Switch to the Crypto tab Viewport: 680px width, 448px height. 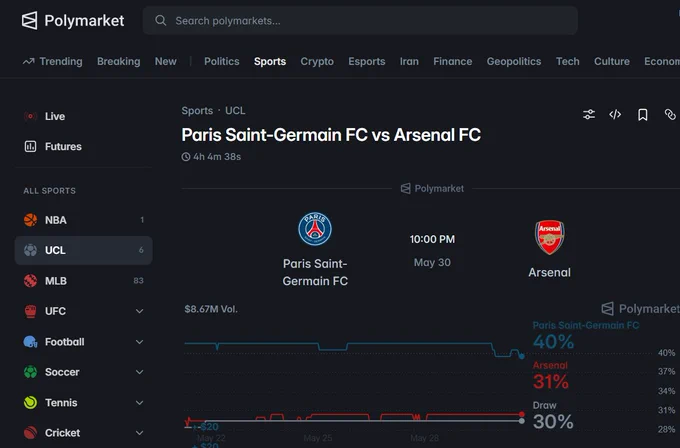click(x=317, y=62)
